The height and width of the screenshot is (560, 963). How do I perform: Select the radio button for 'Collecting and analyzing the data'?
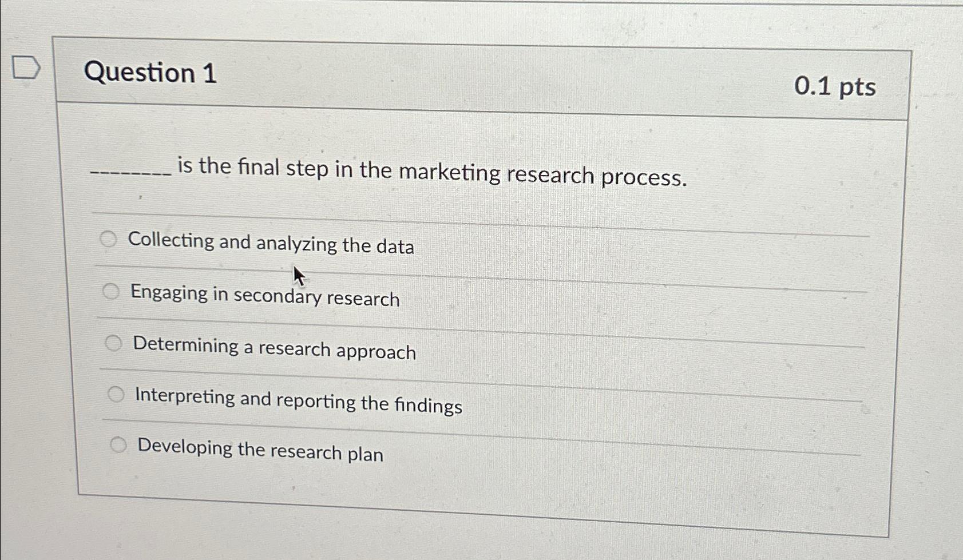[x=109, y=239]
